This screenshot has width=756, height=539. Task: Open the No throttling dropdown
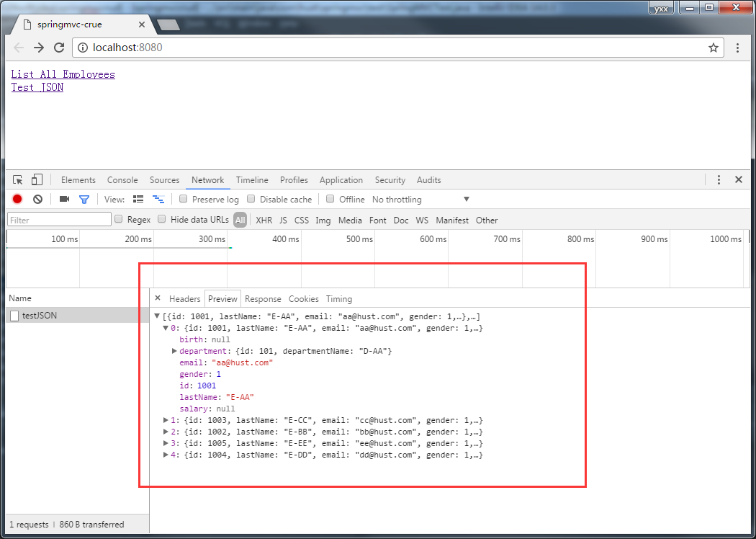pyautogui.click(x=420, y=200)
